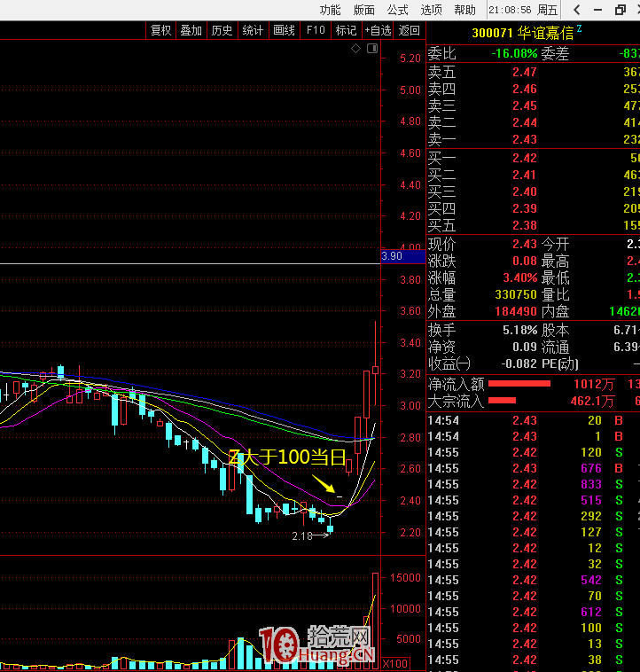Click the back arrow icon in title bar
The image size is (640, 672).
point(576,10)
